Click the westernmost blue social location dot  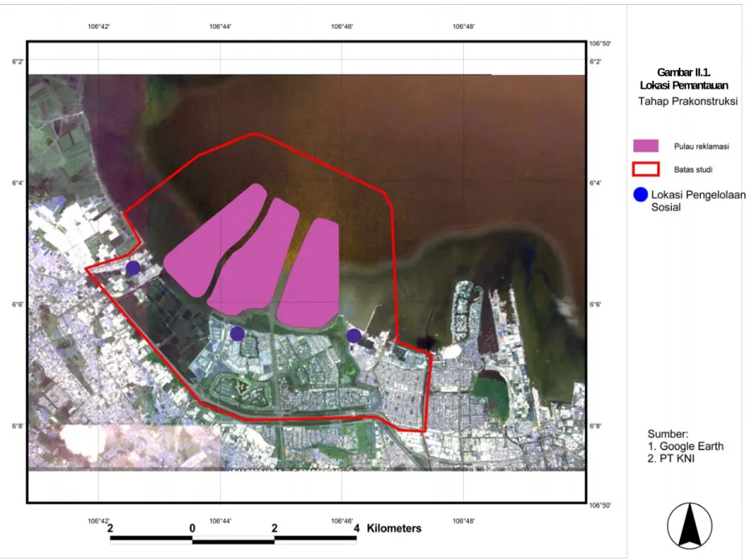point(133,268)
